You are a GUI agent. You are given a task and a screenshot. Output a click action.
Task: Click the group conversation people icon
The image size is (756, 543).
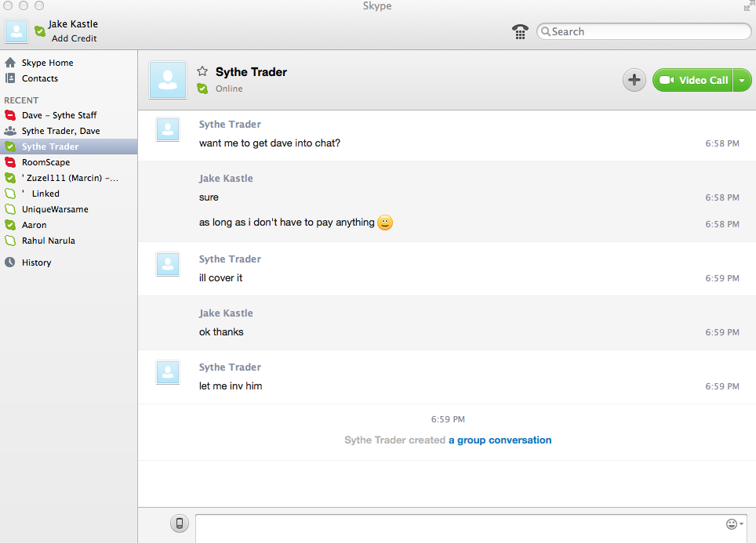[x=10, y=131]
